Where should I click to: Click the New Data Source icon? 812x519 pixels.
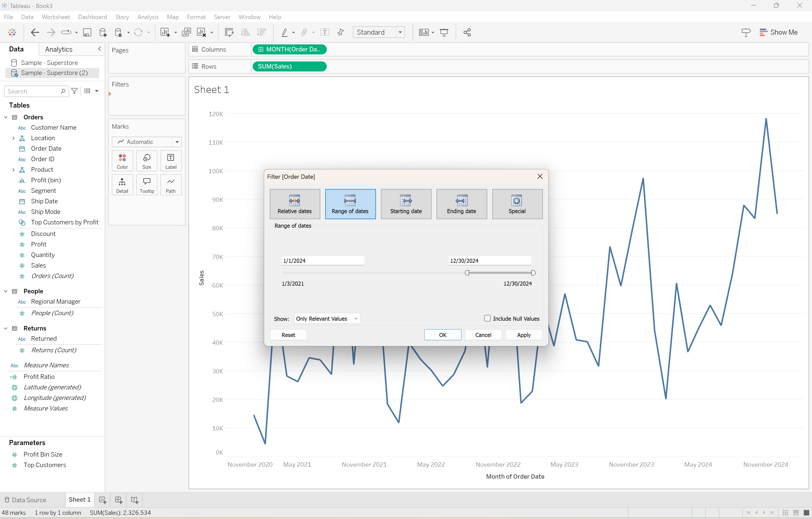click(x=103, y=32)
